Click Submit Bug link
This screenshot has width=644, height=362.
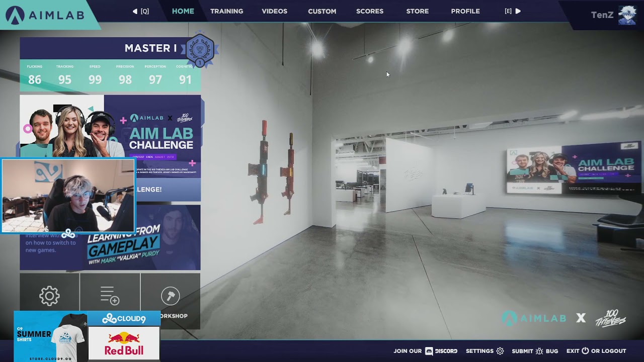535,351
